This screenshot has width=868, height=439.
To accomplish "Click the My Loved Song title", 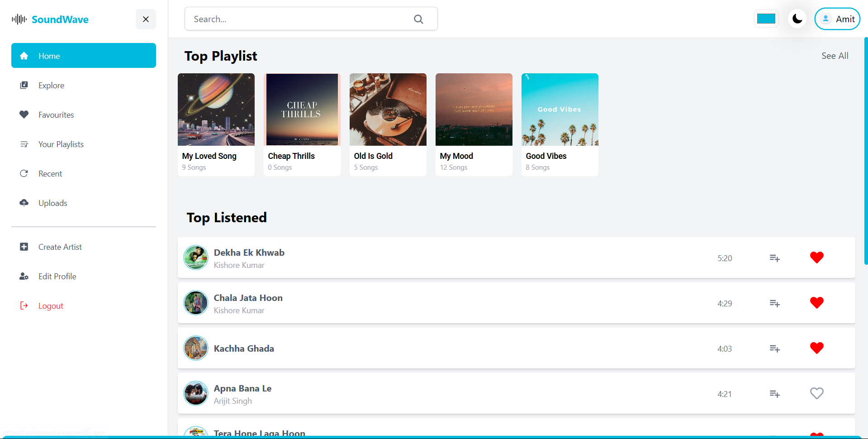I will [x=209, y=156].
